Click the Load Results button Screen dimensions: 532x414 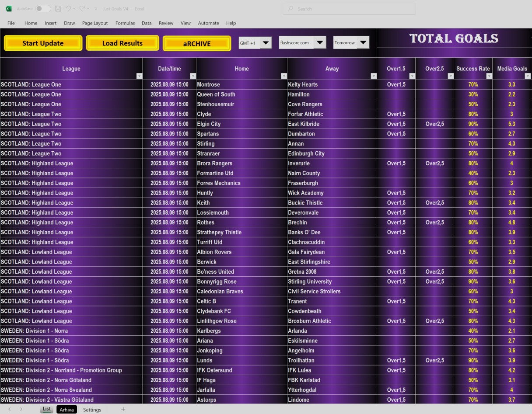(x=122, y=43)
